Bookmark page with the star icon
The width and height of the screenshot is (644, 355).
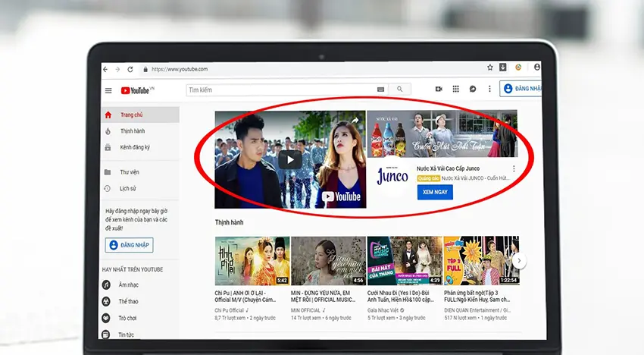click(x=490, y=68)
